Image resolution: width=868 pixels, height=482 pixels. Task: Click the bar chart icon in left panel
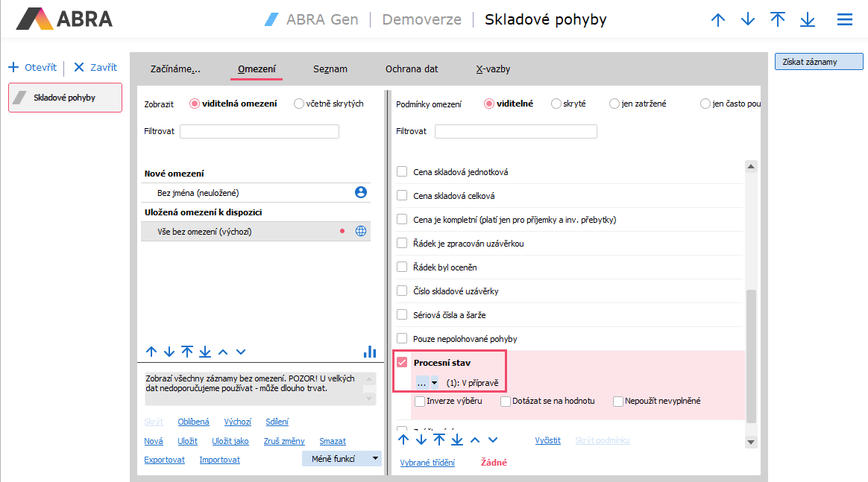[370, 352]
